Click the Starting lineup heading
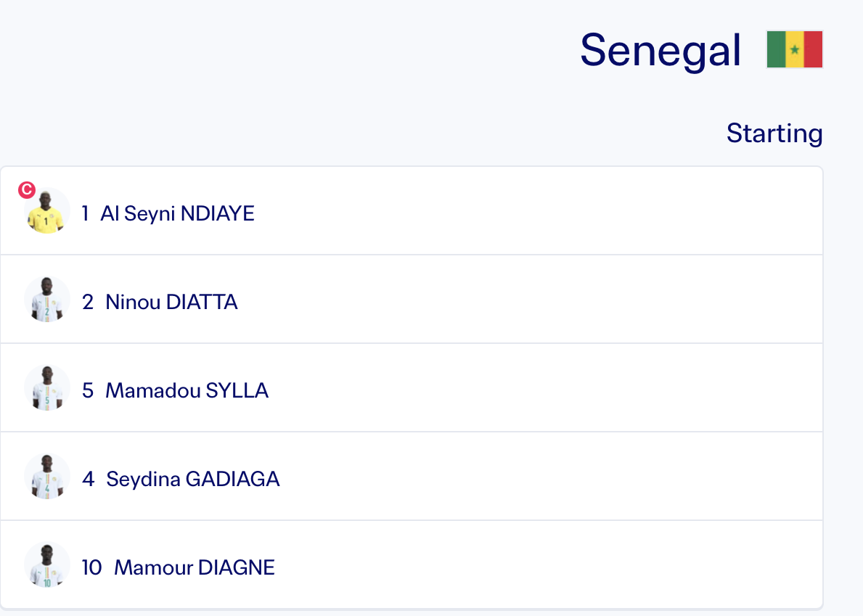 (774, 133)
